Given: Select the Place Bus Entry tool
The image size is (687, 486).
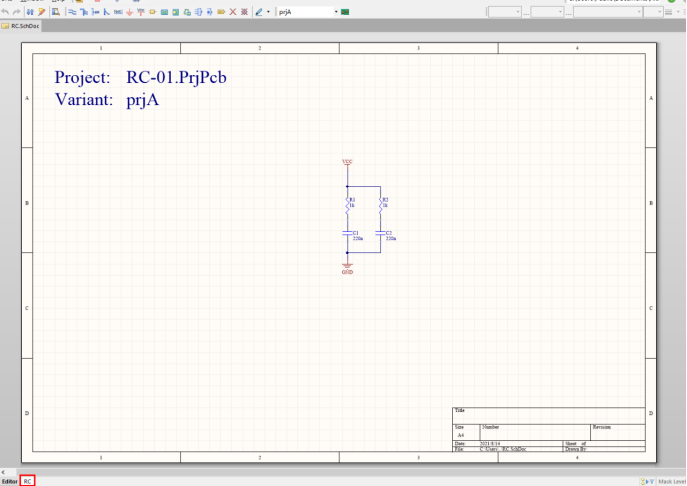Looking at the screenshot, I should pyautogui.click(x=106, y=12).
